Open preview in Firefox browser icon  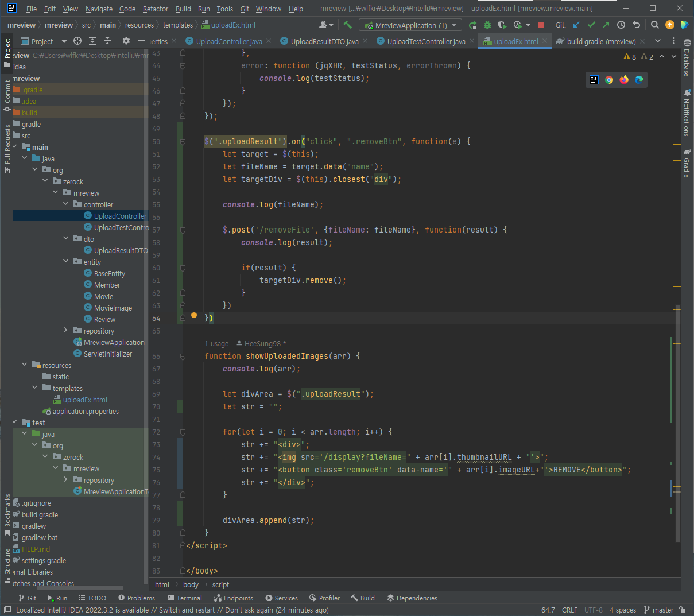click(x=624, y=80)
